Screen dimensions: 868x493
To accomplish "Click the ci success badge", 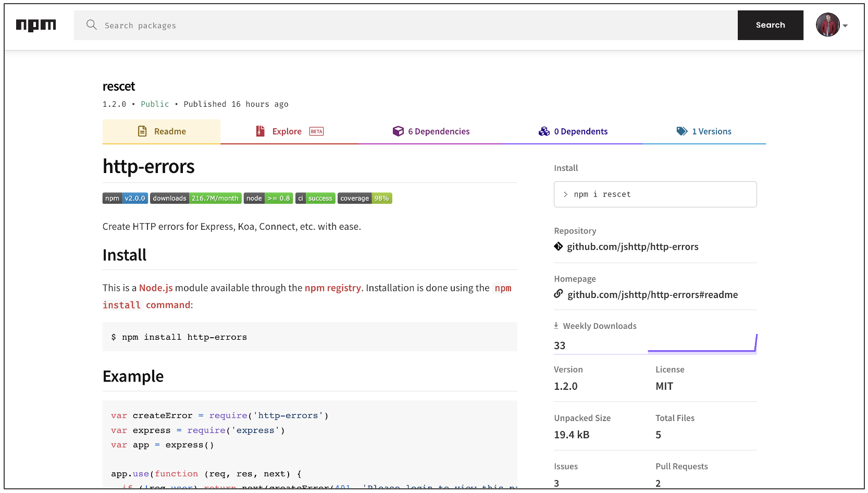I will tap(315, 199).
